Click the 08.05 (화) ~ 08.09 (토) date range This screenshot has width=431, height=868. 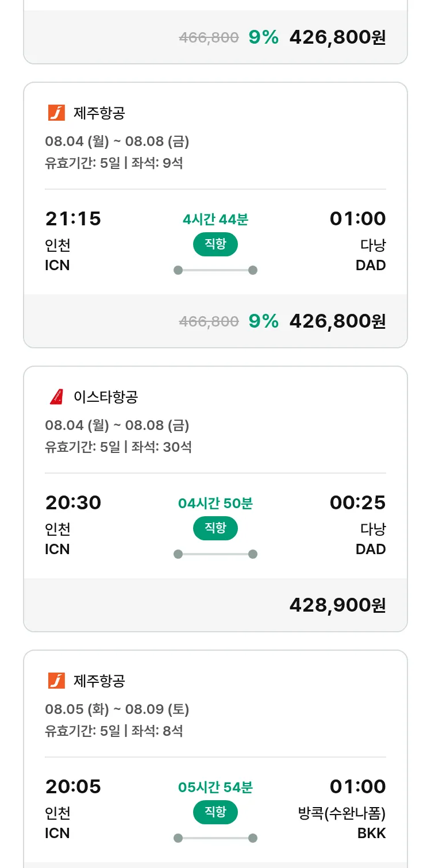point(117,709)
